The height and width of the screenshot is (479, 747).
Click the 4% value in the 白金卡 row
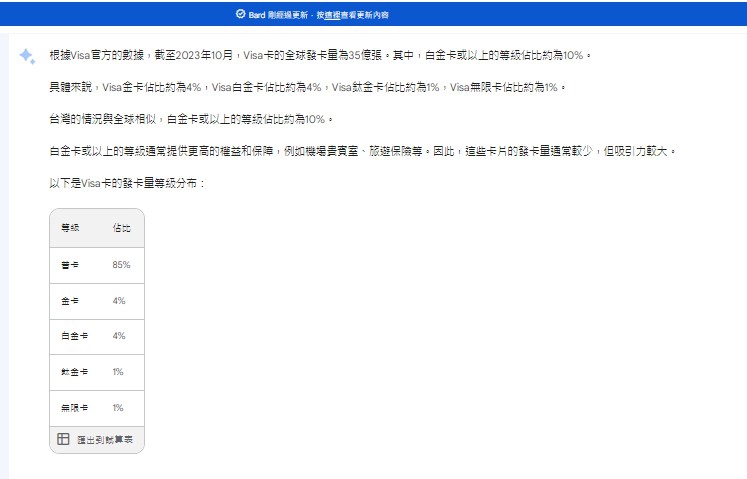pyautogui.click(x=119, y=336)
